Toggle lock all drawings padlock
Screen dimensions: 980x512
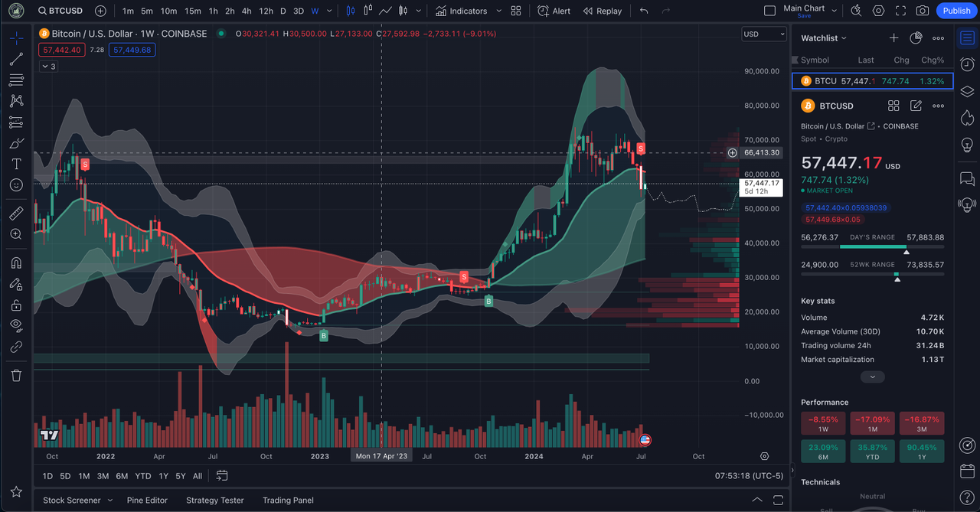click(16, 305)
